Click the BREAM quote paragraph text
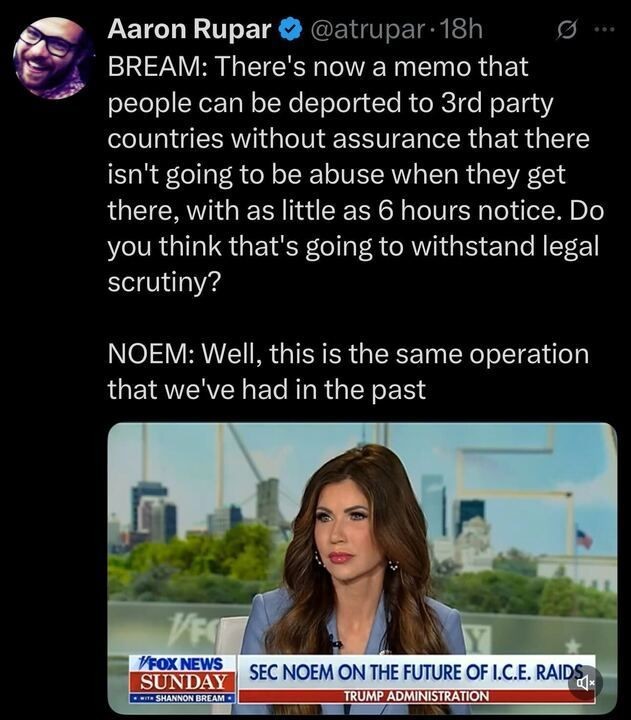The height and width of the screenshot is (720, 631). pos(355,174)
